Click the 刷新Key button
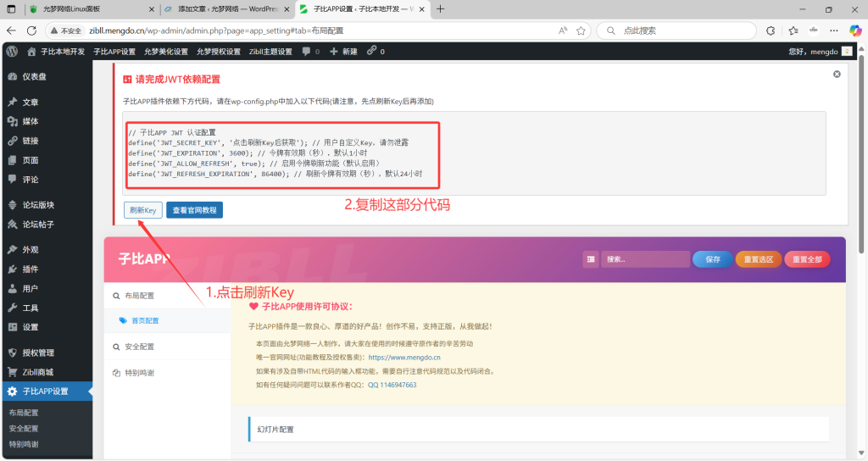The height and width of the screenshot is (461, 868). pos(142,210)
